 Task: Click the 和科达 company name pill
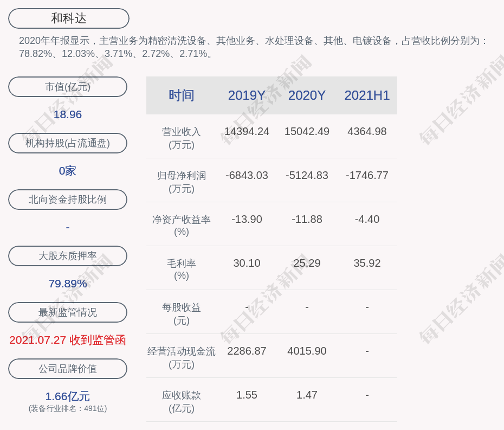[69, 18]
